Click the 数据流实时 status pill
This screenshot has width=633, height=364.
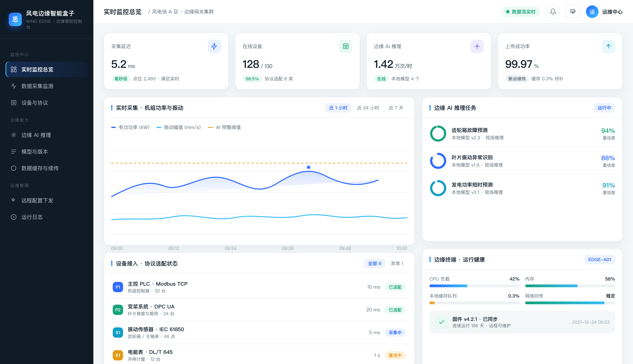pyautogui.click(x=521, y=12)
